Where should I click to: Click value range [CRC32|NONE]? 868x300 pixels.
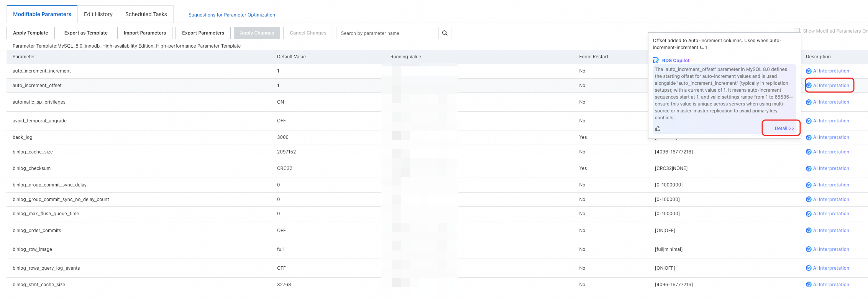[671, 168]
